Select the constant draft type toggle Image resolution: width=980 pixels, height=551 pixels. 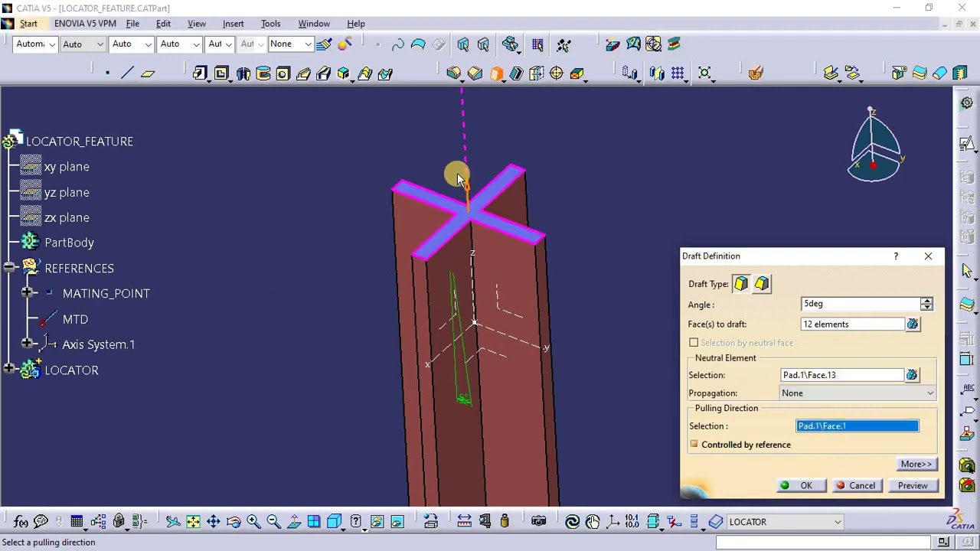pos(741,284)
